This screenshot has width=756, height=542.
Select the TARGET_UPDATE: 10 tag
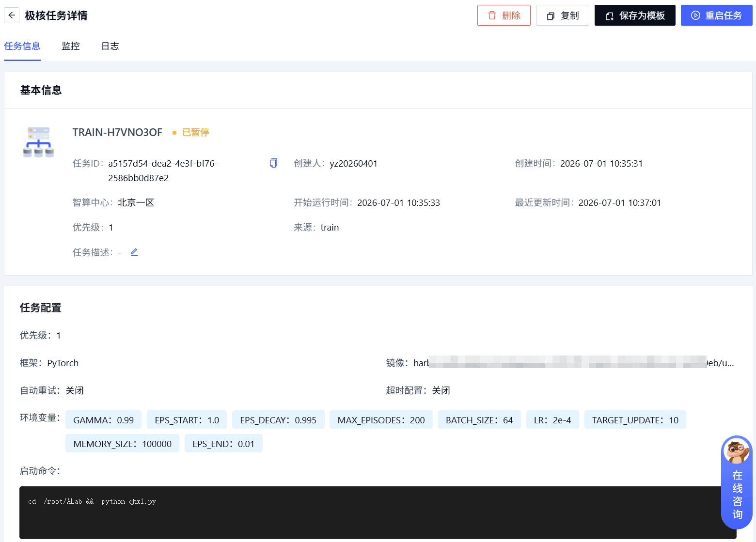click(x=635, y=420)
